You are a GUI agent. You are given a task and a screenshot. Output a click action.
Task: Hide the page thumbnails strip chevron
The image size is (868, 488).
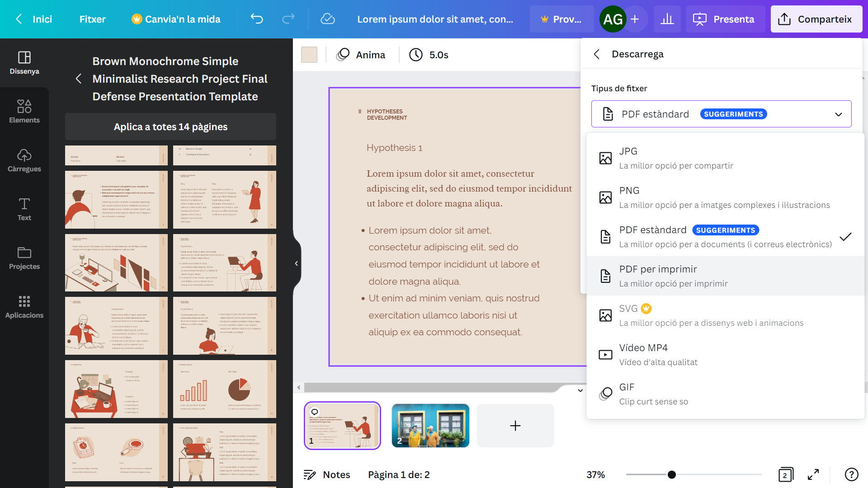(x=580, y=390)
